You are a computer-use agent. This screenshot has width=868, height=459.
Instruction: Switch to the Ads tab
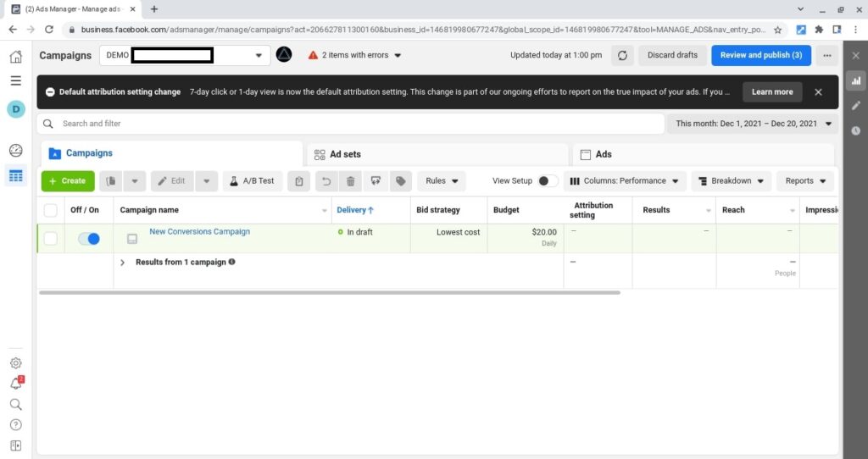point(703,154)
